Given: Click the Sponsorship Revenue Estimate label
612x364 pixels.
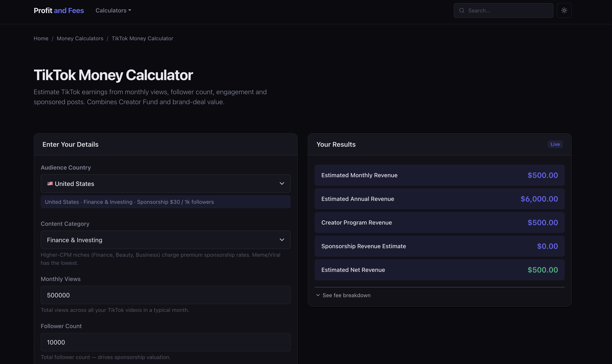Looking at the screenshot, I should coord(364,246).
